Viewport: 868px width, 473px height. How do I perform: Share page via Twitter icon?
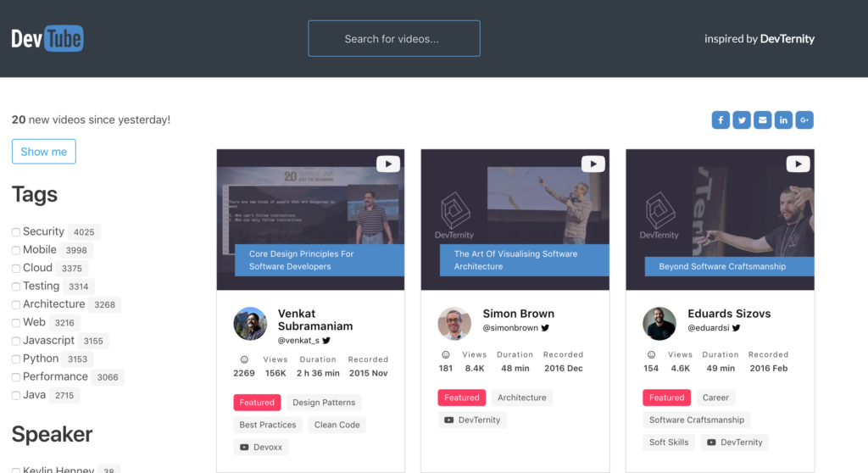tap(741, 120)
